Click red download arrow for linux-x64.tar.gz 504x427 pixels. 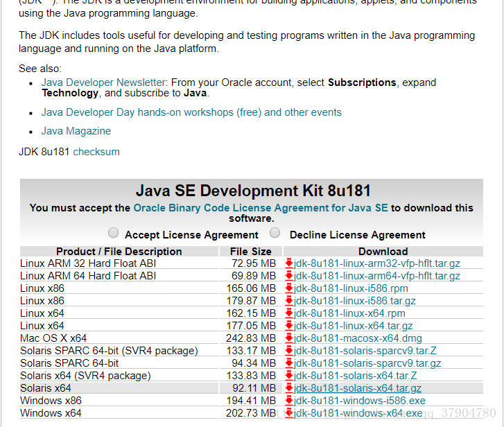pyautogui.click(x=289, y=326)
